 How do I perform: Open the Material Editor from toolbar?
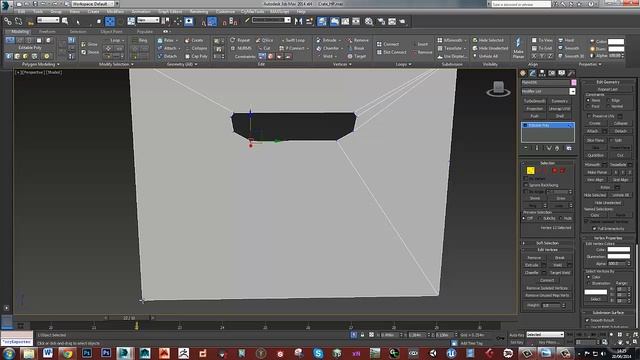369,21
